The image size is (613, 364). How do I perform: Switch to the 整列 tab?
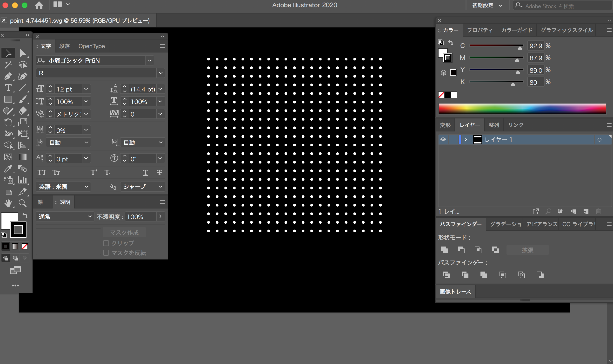[494, 125]
